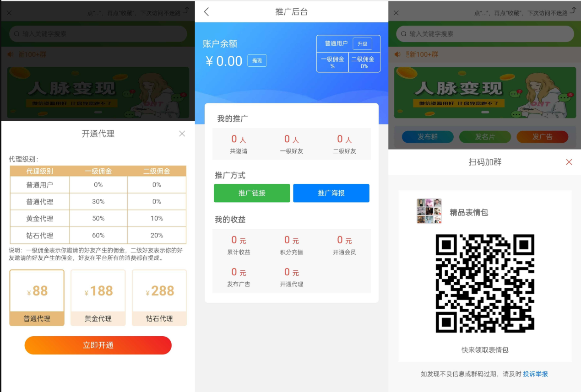The image size is (581, 392).
Task: Click the 50% cell in commission table
Action: (x=98, y=219)
